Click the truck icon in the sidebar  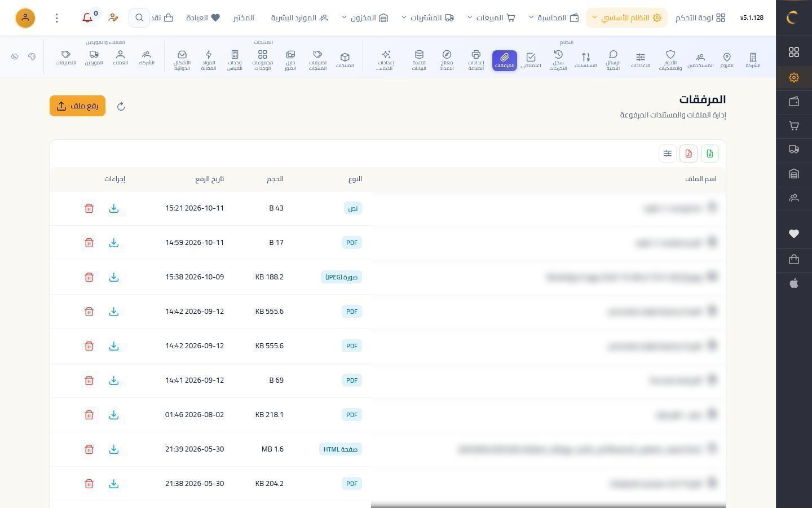tap(794, 150)
